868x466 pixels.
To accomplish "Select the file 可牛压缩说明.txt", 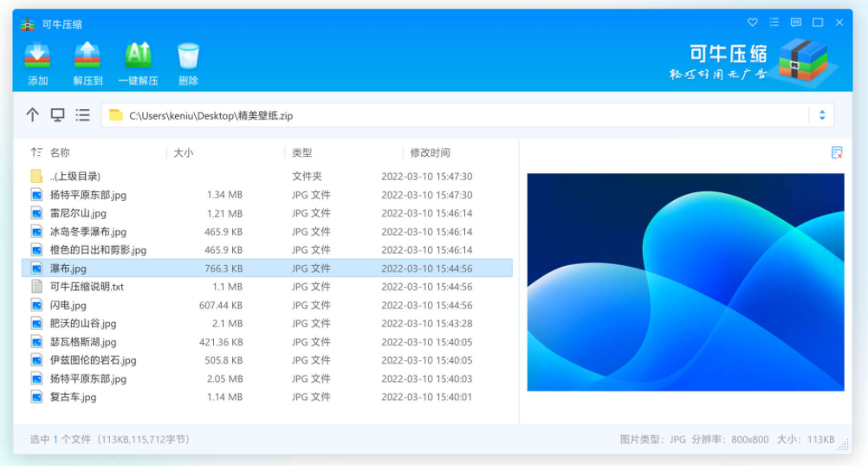I will point(267,287).
